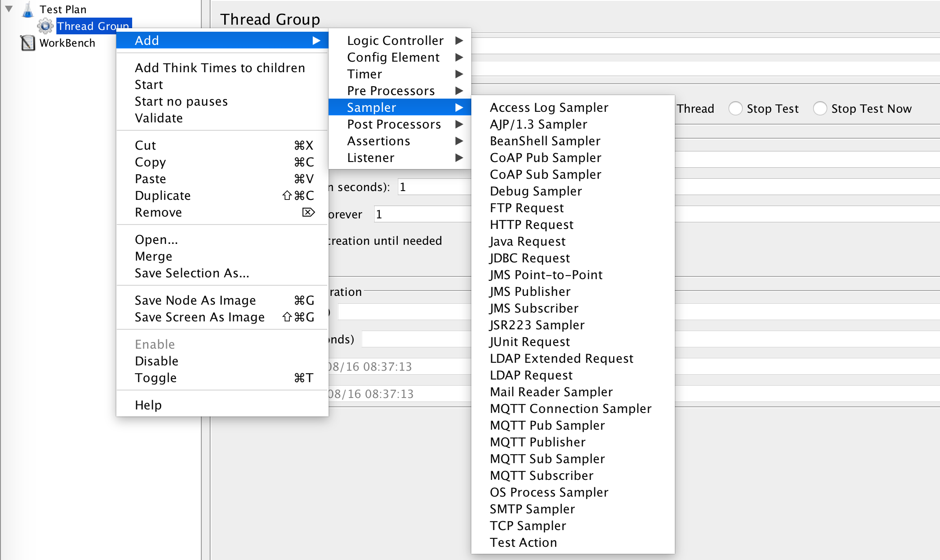This screenshot has width=940, height=560.
Task: Click Add Think Times to children
Action: [220, 68]
